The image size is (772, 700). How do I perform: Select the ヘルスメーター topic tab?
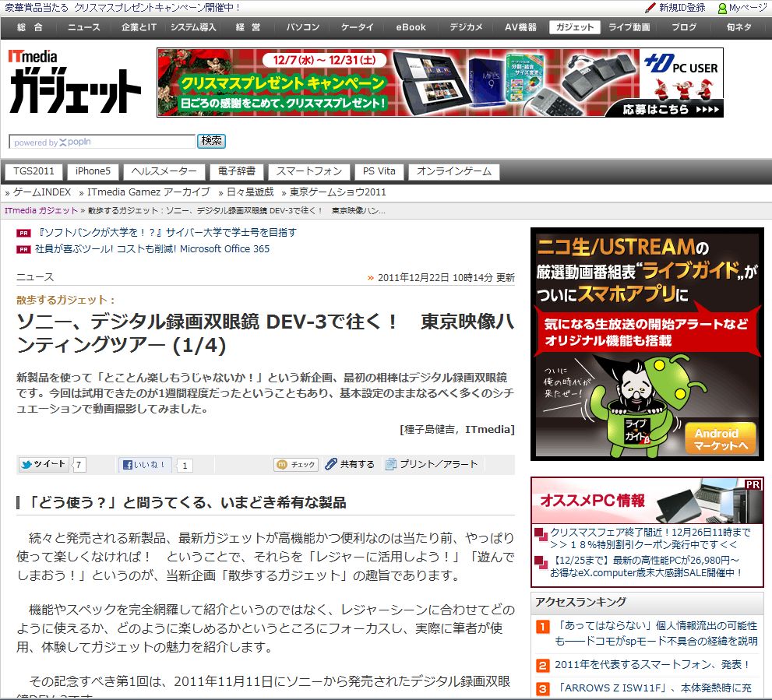click(164, 171)
